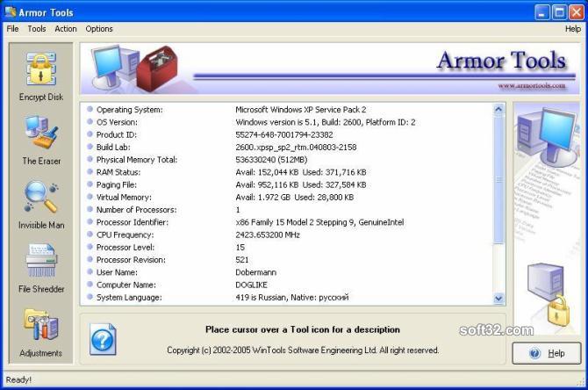The width and height of the screenshot is (588, 390).
Task: Open the Tools menu
Action: [x=36, y=28]
